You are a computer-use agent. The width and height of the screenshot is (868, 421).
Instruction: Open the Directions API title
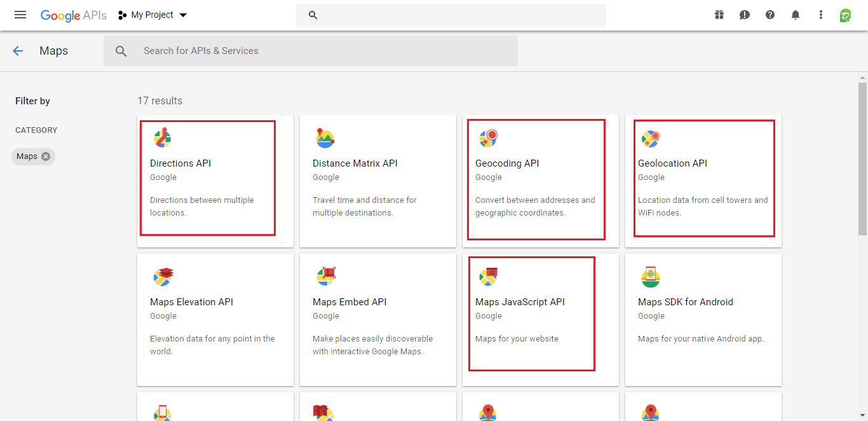click(x=180, y=163)
